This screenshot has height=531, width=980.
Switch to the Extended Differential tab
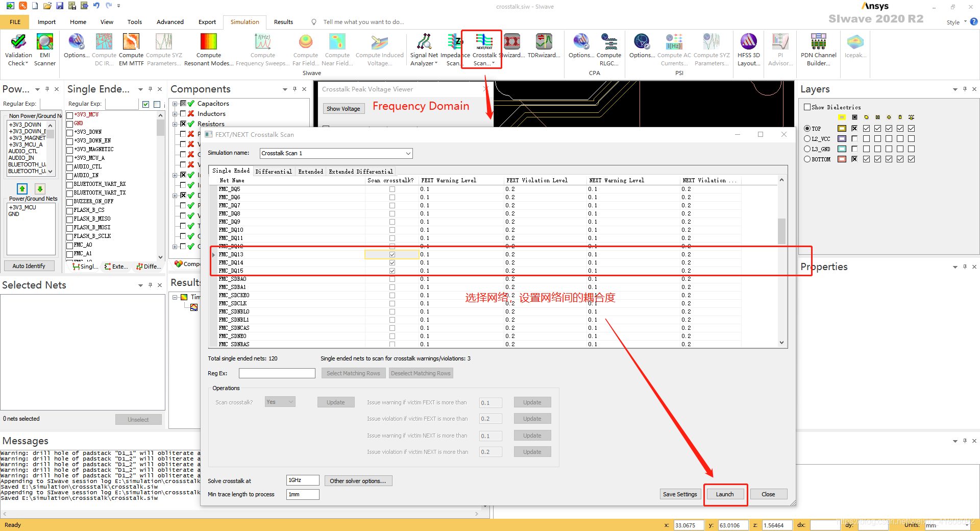[x=361, y=172]
